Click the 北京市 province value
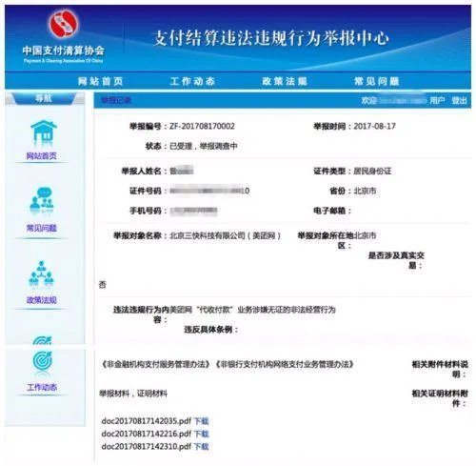The image size is (476, 466). tap(365, 191)
